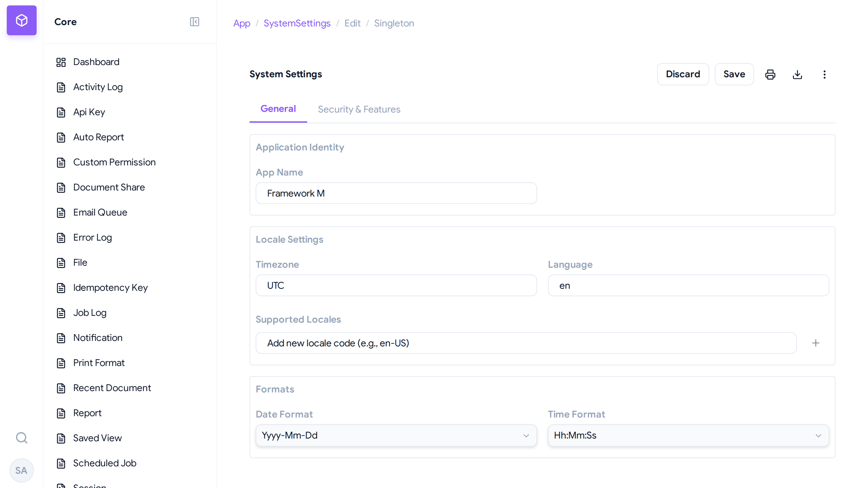Focus the Supported Locales input
868x488 pixels.
coord(526,343)
